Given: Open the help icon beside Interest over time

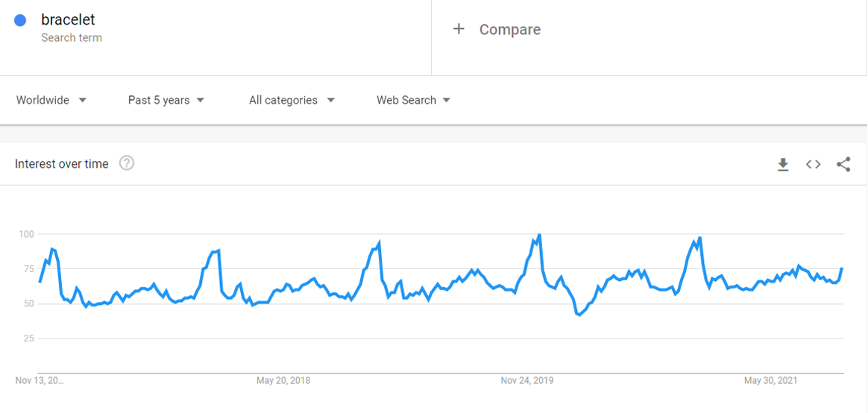Looking at the screenshot, I should 127,163.
